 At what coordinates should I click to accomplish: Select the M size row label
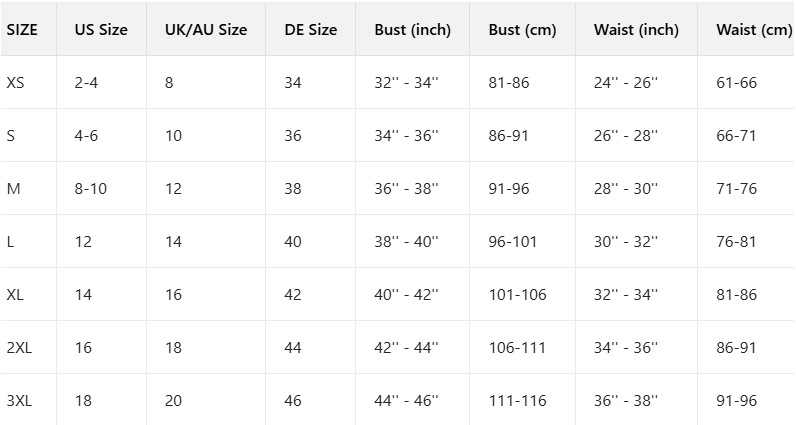[x=13, y=188]
